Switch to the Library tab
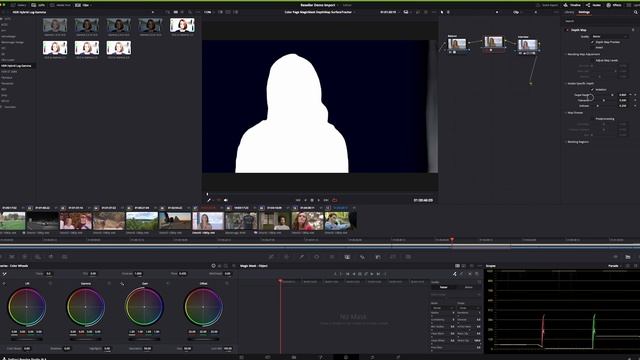Image resolution: width=640 pixels, height=360 pixels. pyautogui.click(x=569, y=12)
